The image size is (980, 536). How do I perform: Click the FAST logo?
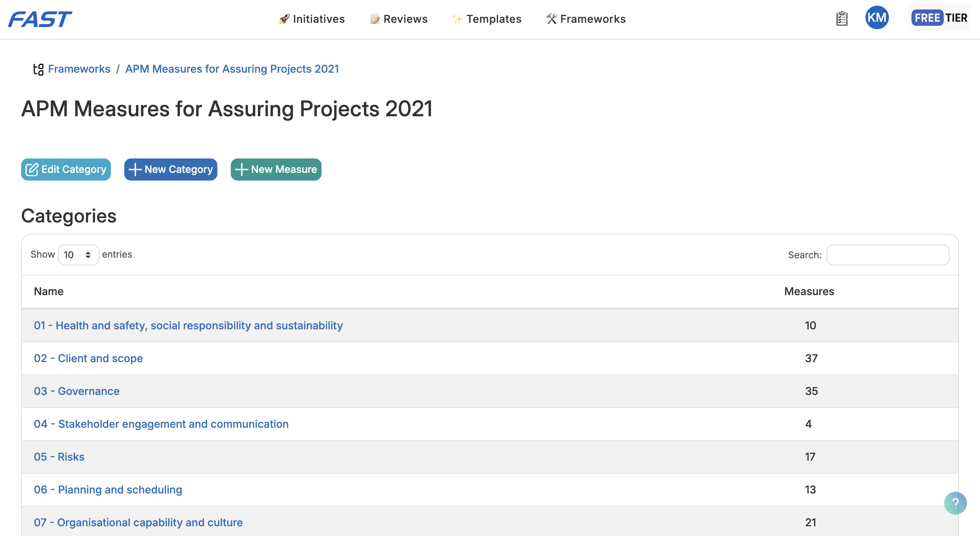(x=40, y=19)
